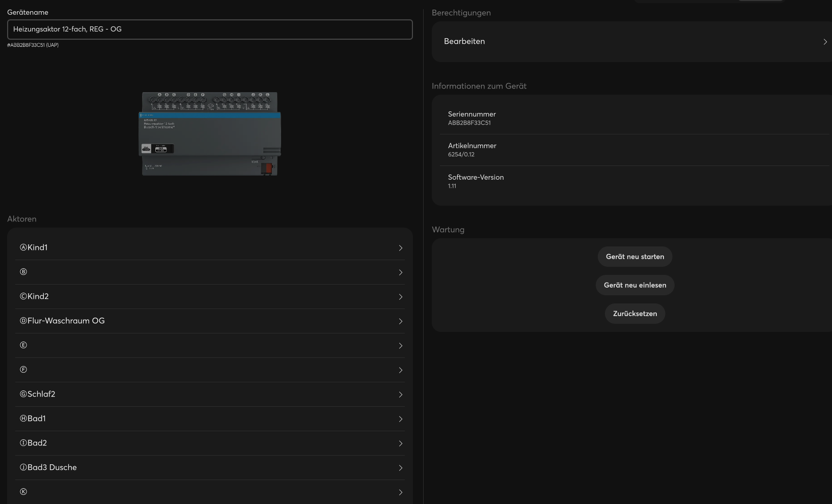832x504 pixels.
Task: Click the heating actuator device image
Action: click(210, 134)
